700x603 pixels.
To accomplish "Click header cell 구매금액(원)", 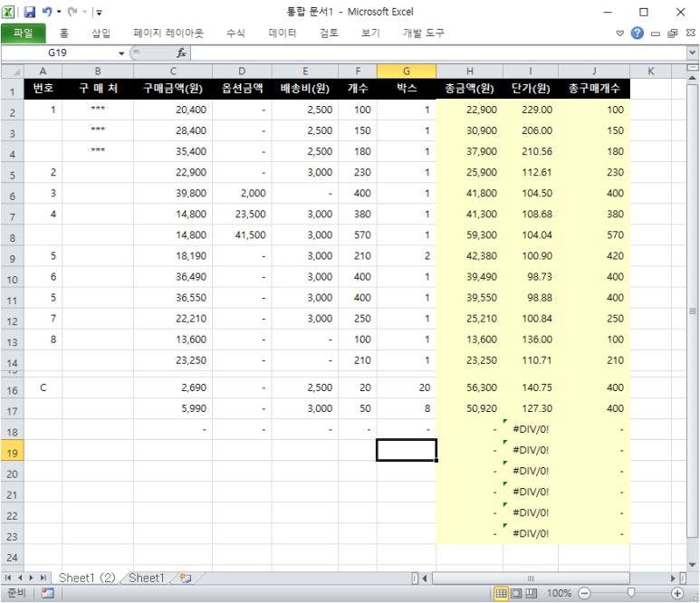I will 173,89.
